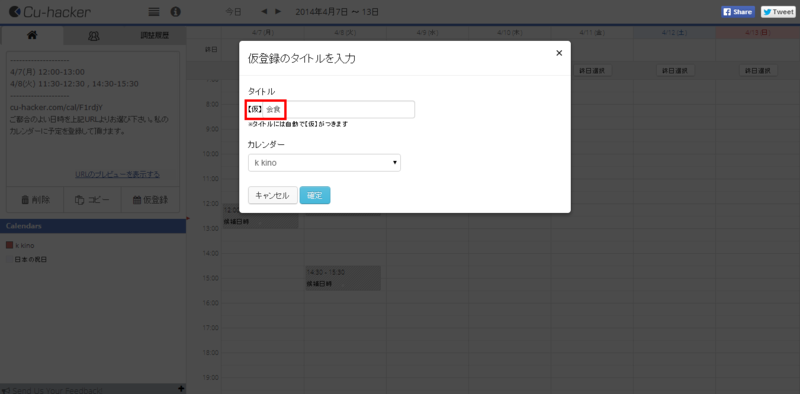Click the Cu-hacker logo
This screenshot has height=394, width=800.
pyautogui.click(x=50, y=12)
